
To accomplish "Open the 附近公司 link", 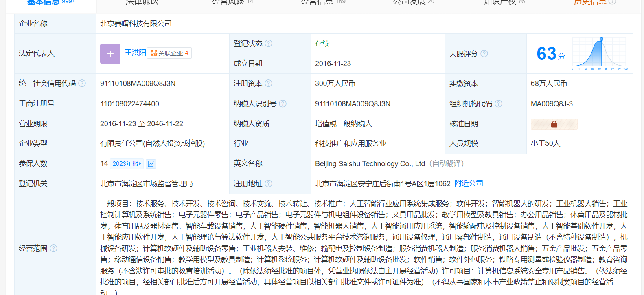I will (469, 183).
